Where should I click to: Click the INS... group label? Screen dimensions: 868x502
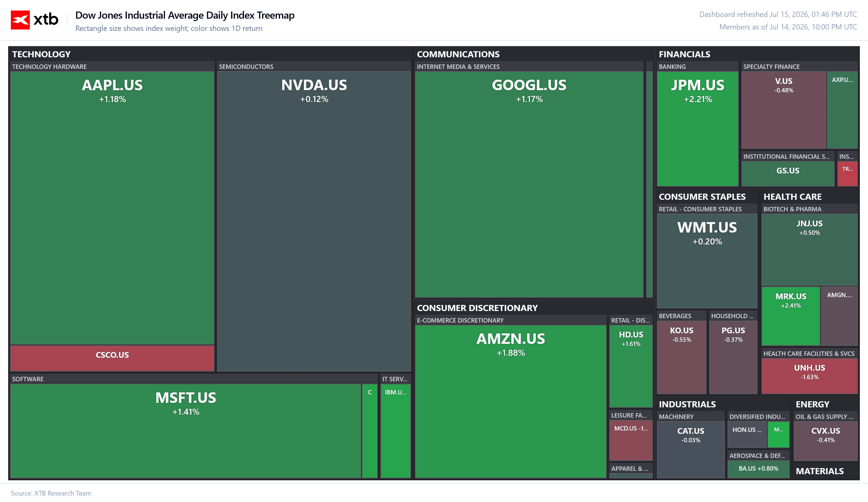(846, 156)
